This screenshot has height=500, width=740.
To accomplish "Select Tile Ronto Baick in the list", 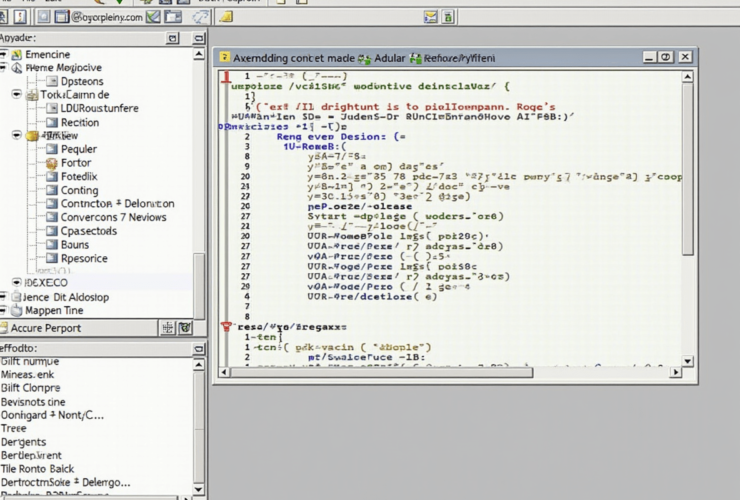I will (x=37, y=469).
